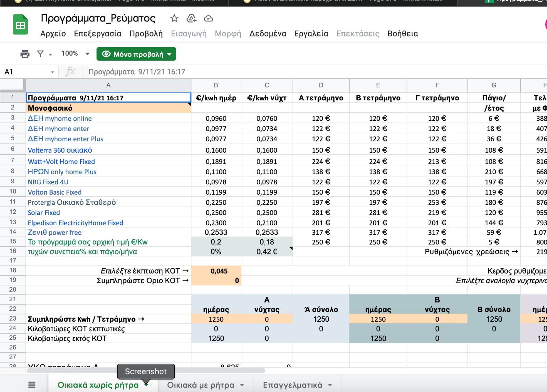Click cell with 0,2 initial price
The height and width of the screenshot is (392, 547).
pos(216,242)
